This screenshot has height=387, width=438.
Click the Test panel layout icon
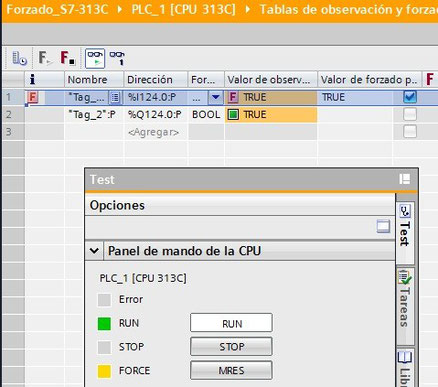coord(405,179)
